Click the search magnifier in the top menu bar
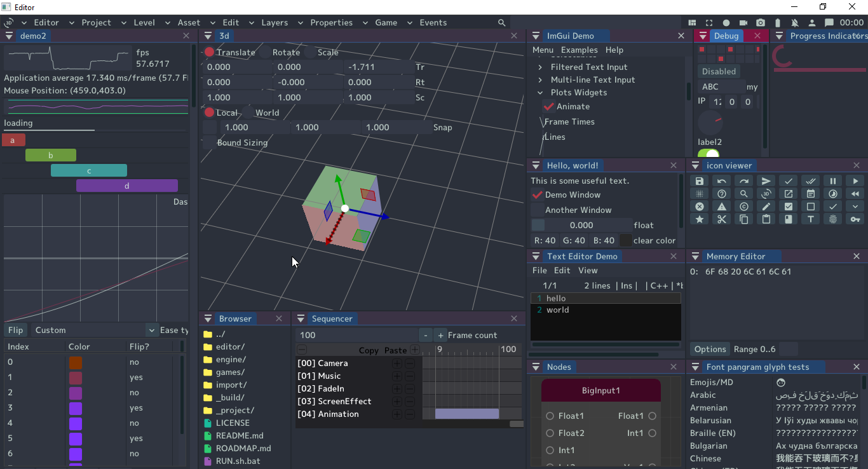The height and width of the screenshot is (469, 868). tap(501, 22)
